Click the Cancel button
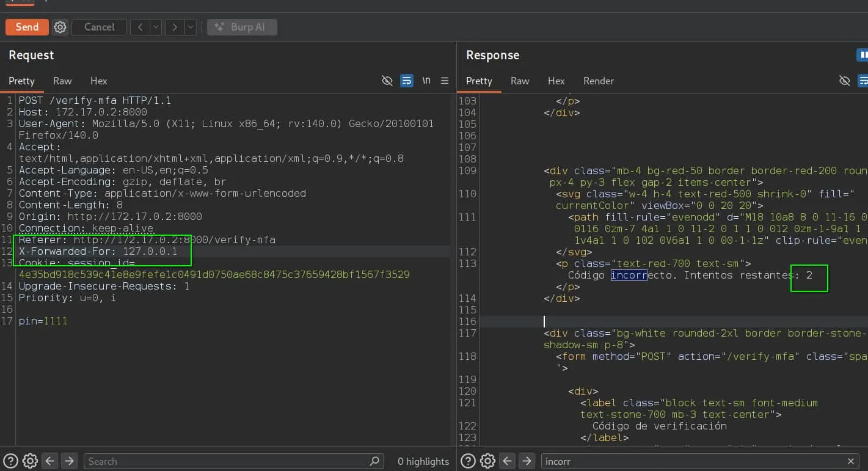Image resolution: width=868 pixels, height=471 pixels. point(100,27)
